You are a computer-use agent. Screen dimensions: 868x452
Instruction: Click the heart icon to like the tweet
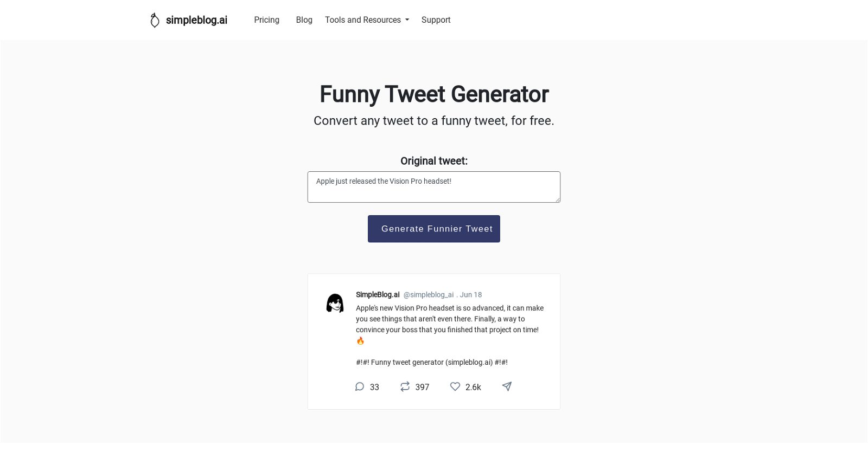(x=455, y=386)
